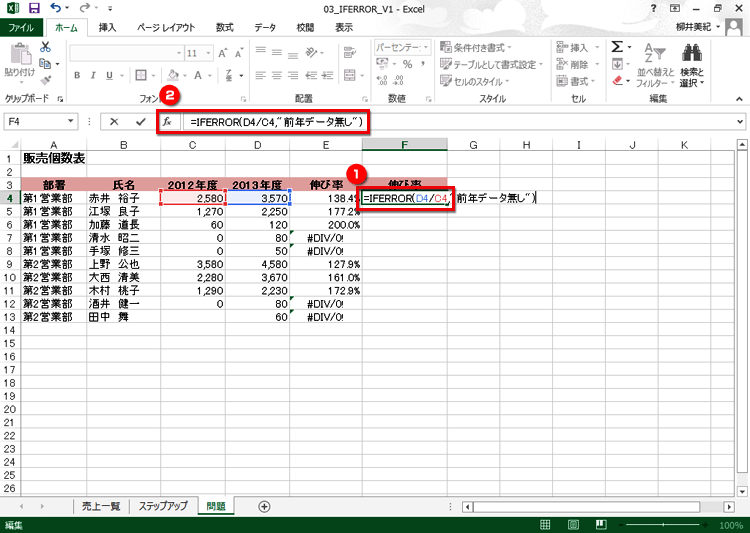Image resolution: width=750 pixels, height=533 pixels.
Task: Click the Copy icon in clipboard group
Action: [45, 63]
